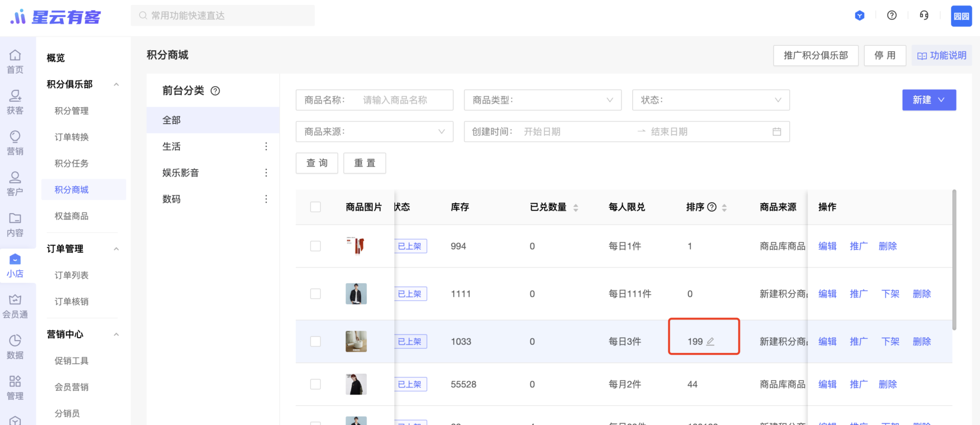This screenshot has width=980, height=425.
Task: Collapse the 订单管理 menu section
Action: [x=116, y=249]
